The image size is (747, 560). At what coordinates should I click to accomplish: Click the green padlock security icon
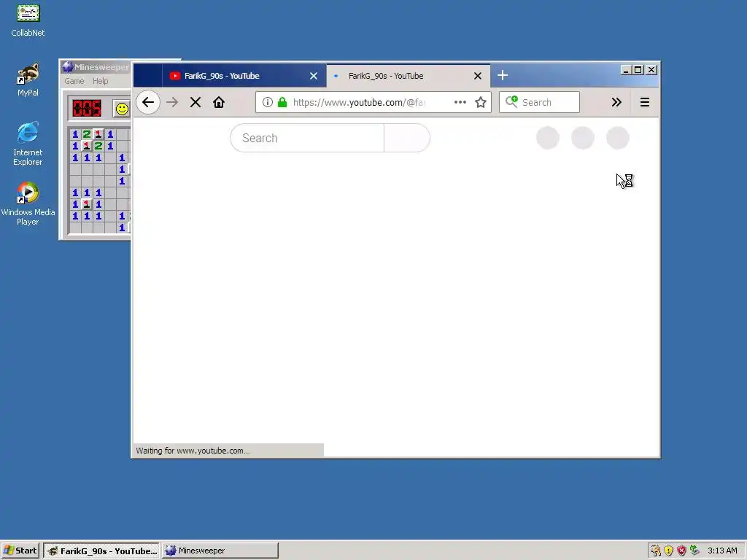tap(282, 102)
